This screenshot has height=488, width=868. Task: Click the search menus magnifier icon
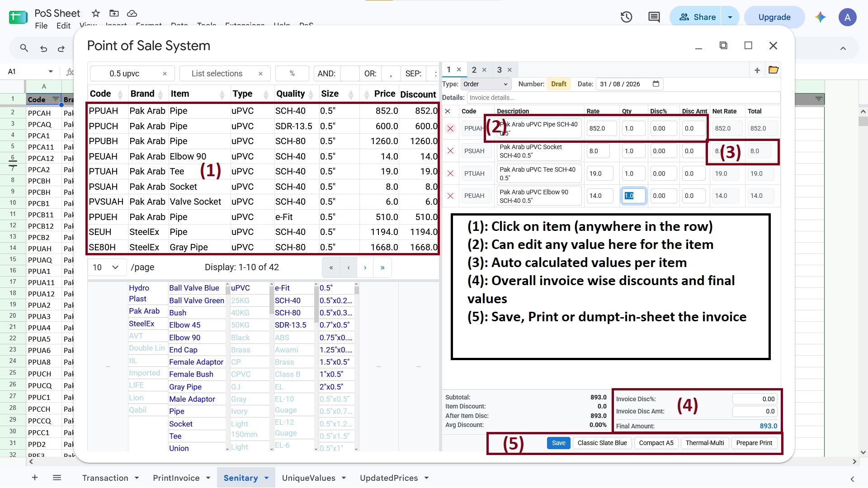[24, 48]
